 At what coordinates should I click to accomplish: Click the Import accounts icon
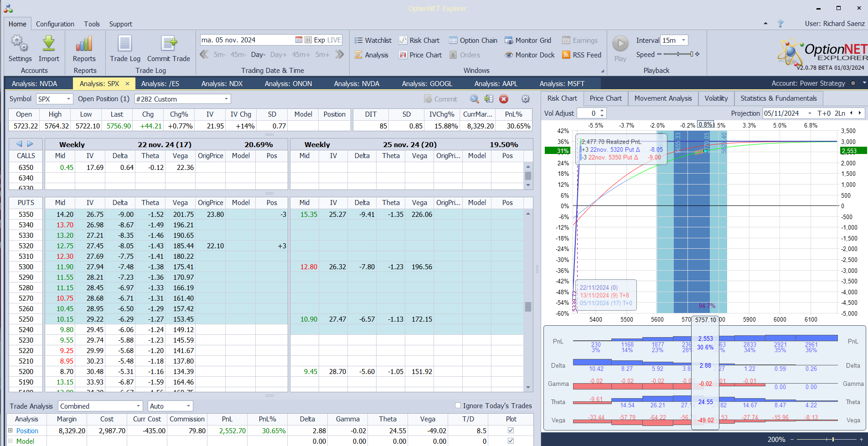[49, 44]
